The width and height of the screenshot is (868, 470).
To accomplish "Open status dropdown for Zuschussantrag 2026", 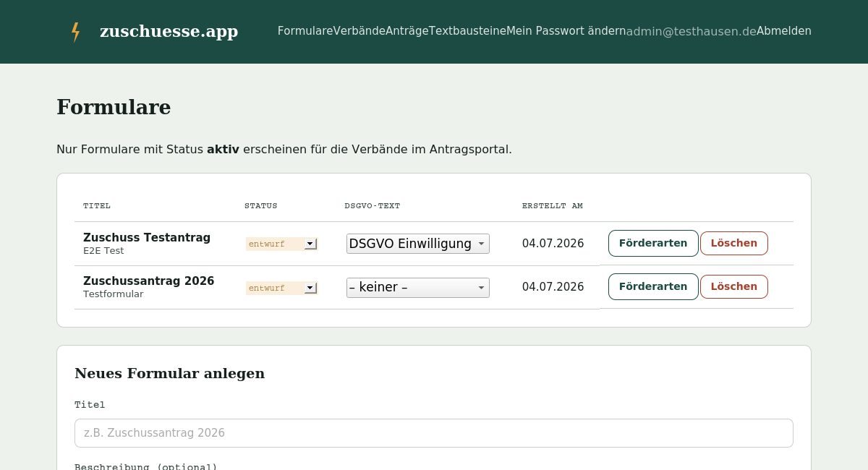I will 281,288.
